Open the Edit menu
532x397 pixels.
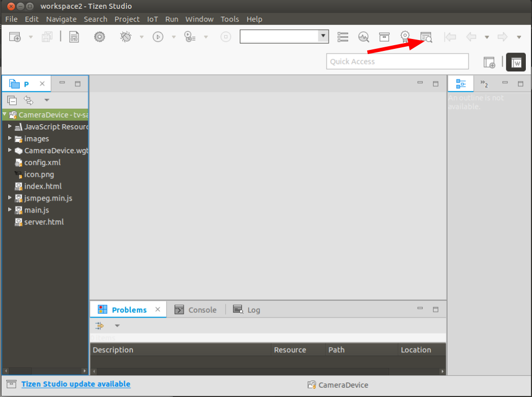point(32,19)
